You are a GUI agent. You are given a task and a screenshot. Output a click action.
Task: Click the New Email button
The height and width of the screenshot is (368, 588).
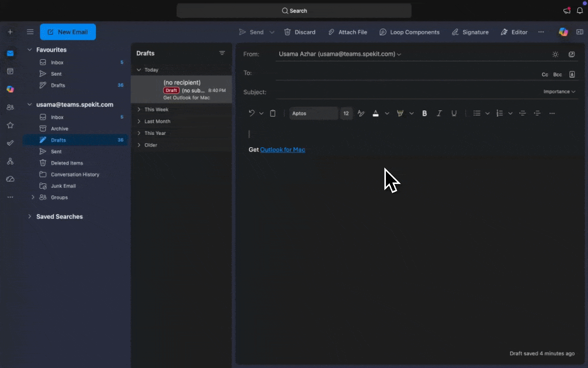coord(68,32)
